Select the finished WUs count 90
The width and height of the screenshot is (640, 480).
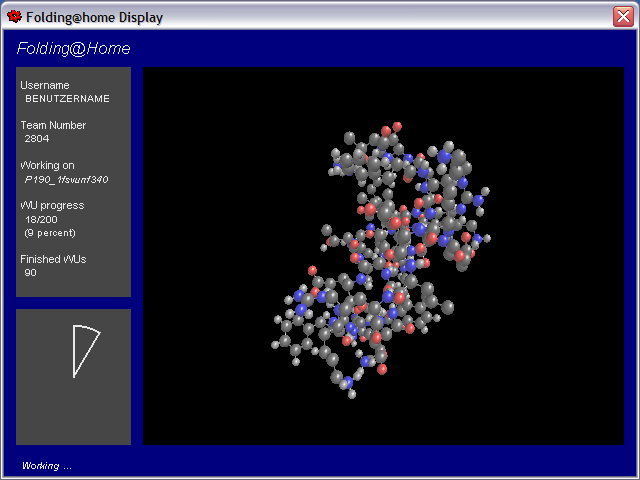click(x=30, y=273)
